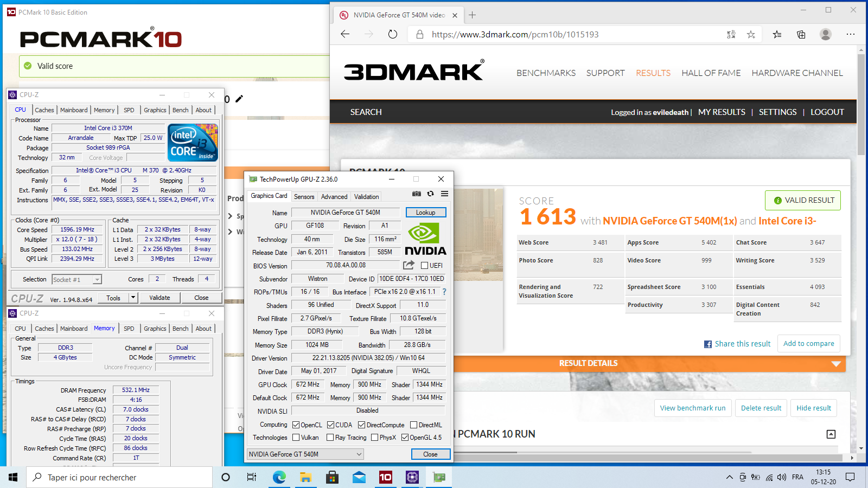The image size is (868, 488).
Task: Open the Validation tab in GPU-Z
Action: coord(367,197)
